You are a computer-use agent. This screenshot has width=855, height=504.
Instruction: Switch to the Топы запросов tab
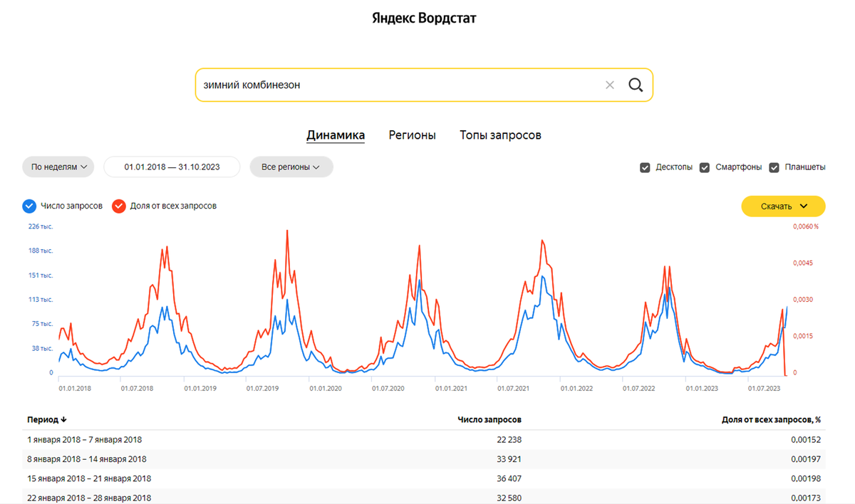[x=500, y=135]
